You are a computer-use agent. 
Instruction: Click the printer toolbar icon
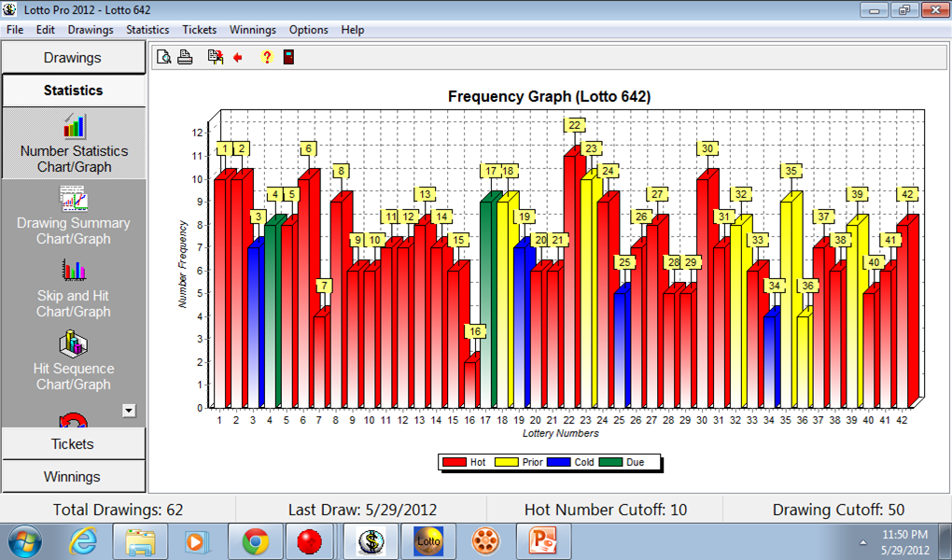pos(185,57)
